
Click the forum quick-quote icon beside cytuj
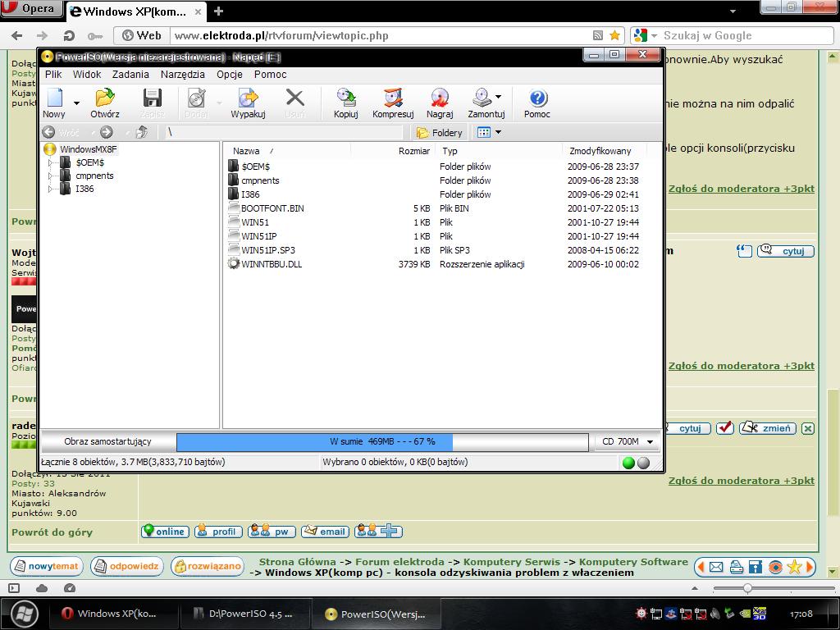point(744,251)
